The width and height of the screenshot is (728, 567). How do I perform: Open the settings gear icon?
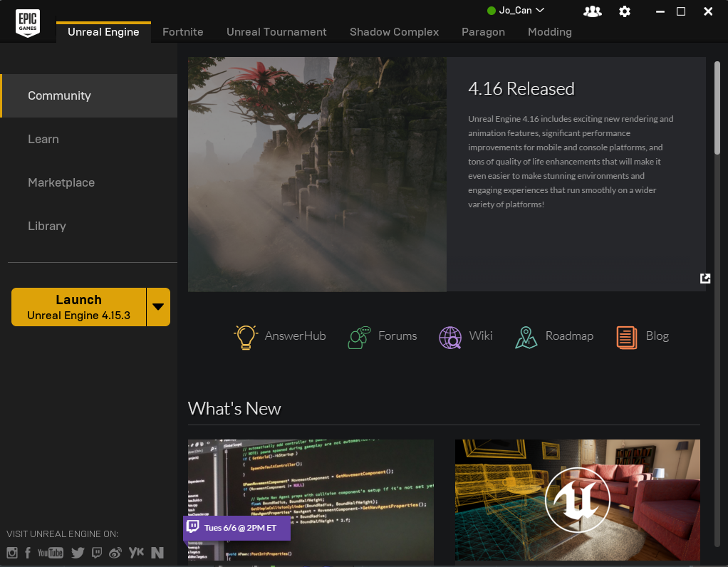pyautogui.click(x=625, y=11)
